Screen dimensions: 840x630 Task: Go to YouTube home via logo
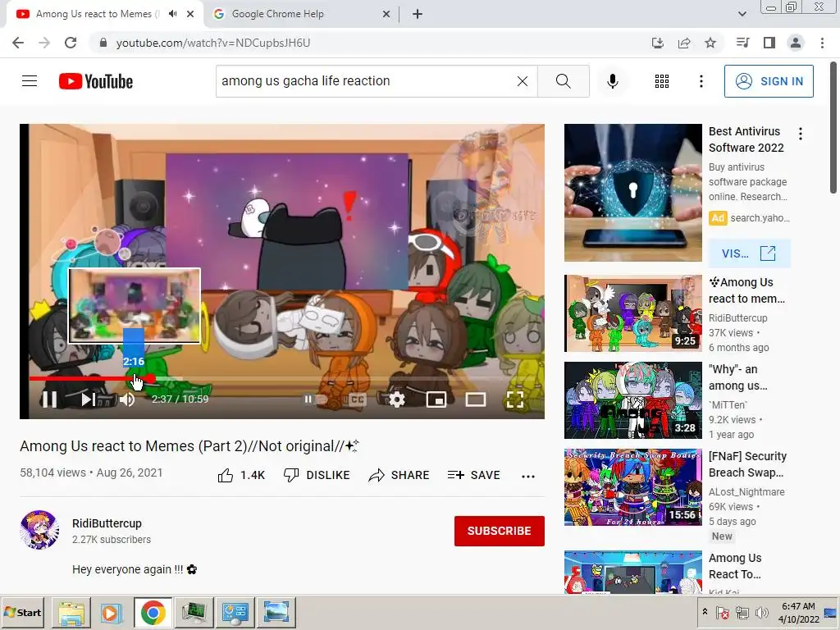pyautogui.click(x=96, y=81)
